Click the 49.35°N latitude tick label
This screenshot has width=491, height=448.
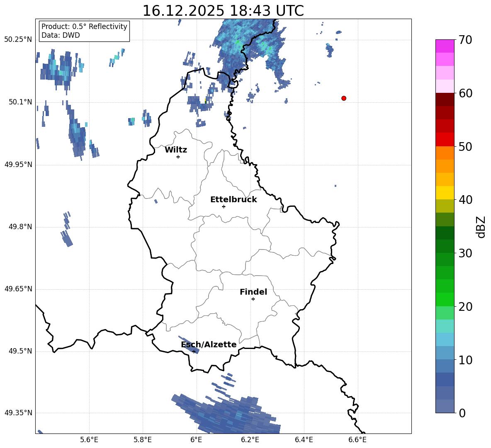18,413
